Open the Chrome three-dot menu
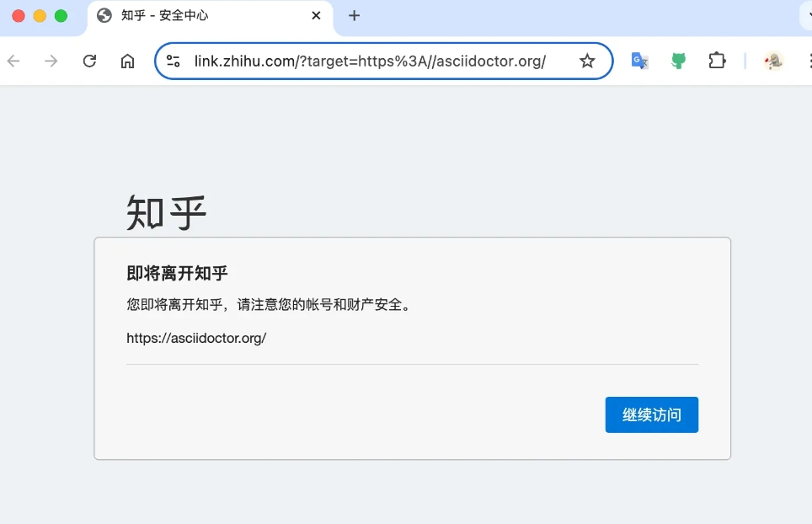Viewport: 812px width, 524px height. tap(809, 61)
